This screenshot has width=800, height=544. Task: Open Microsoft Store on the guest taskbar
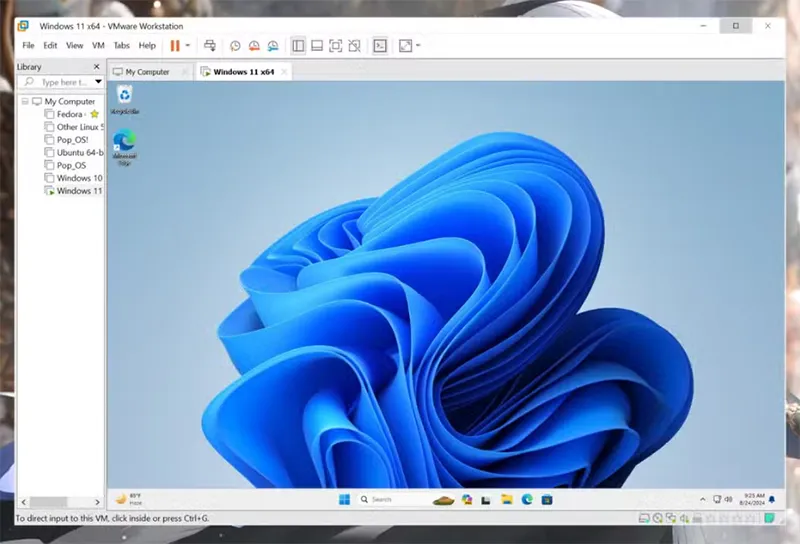tap(547, 500)
